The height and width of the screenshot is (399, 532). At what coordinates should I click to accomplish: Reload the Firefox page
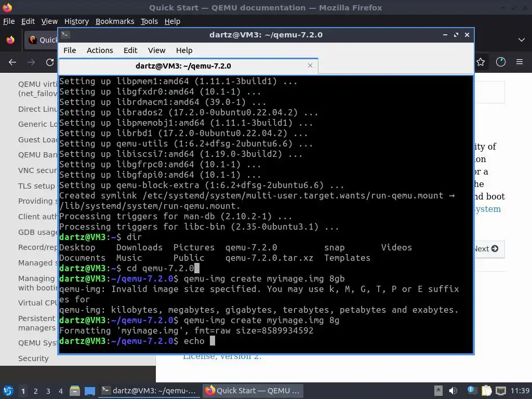click(x=50, y=62)
